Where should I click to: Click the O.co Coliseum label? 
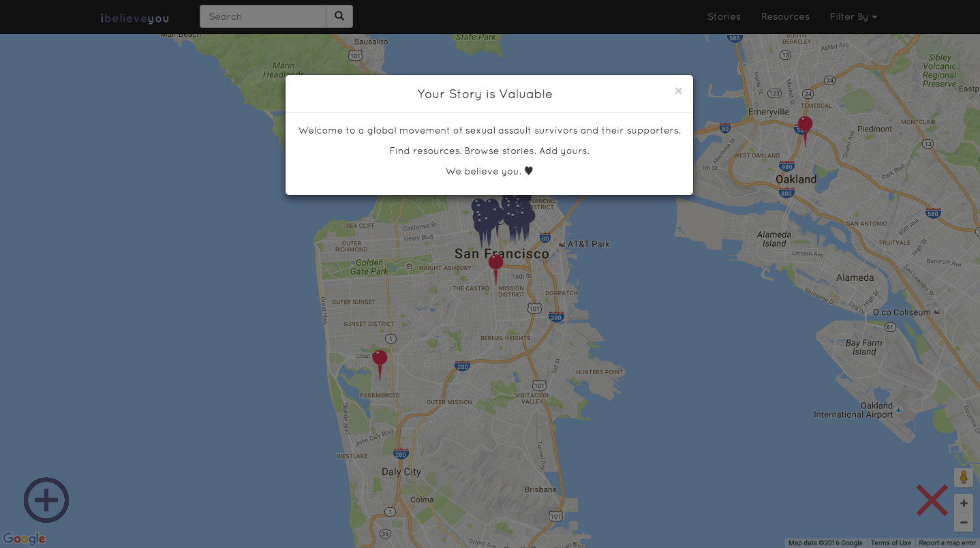tap(902, 312)
